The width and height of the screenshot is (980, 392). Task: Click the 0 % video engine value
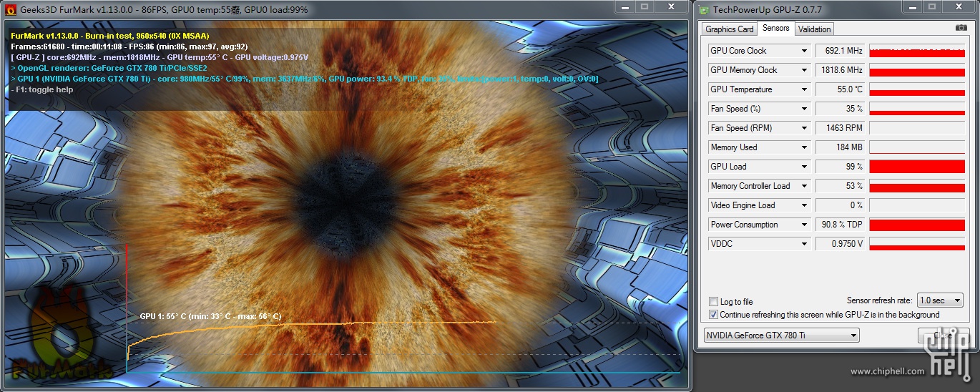click(x=841, y=205)
